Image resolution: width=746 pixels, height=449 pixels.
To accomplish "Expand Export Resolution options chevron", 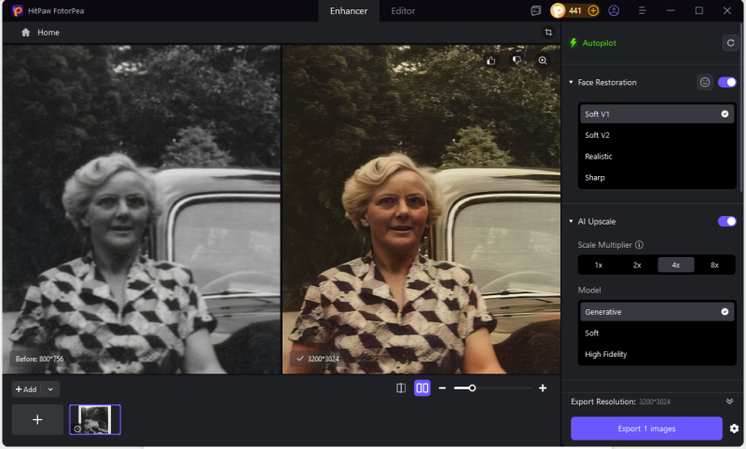I will point(729,401).
